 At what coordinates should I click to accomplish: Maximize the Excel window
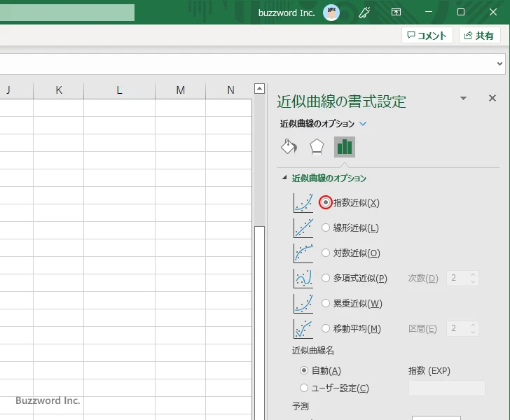point(460,12)
